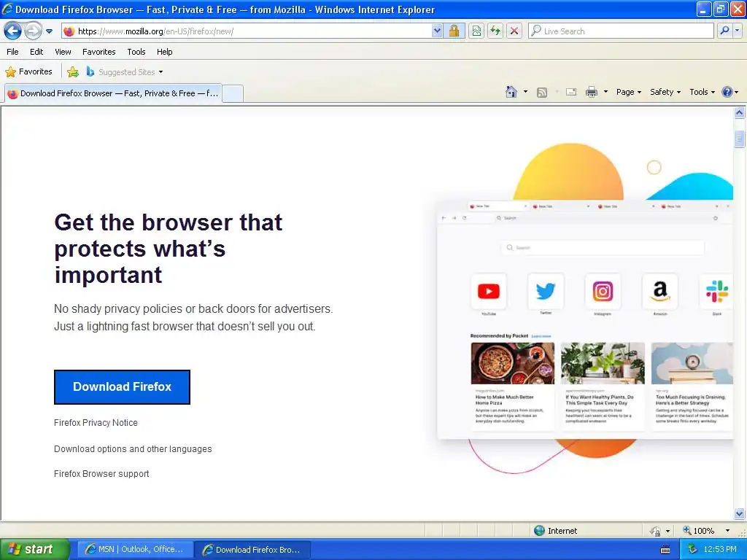This screenshot has height=560, width=747.
Task: Print the page with the printer icon
Action: click(x=591, y=92)
